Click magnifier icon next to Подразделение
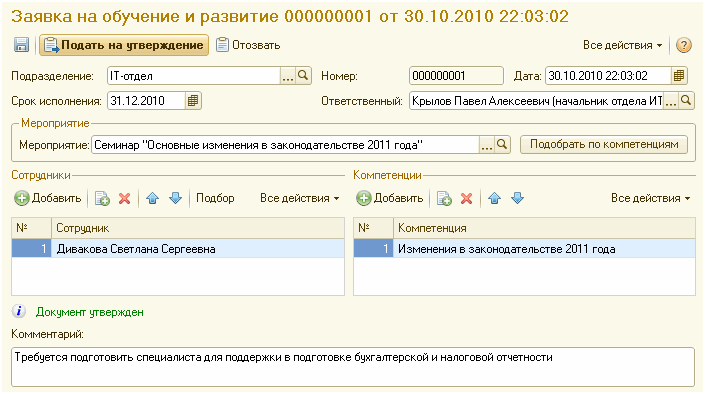 pyautogui.click(x=303, y=76)
